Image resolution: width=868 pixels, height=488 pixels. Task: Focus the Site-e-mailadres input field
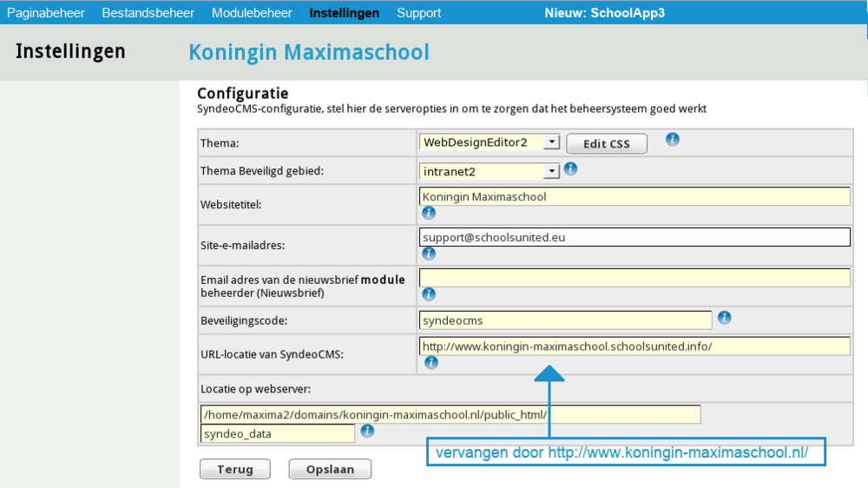(635, 237)
